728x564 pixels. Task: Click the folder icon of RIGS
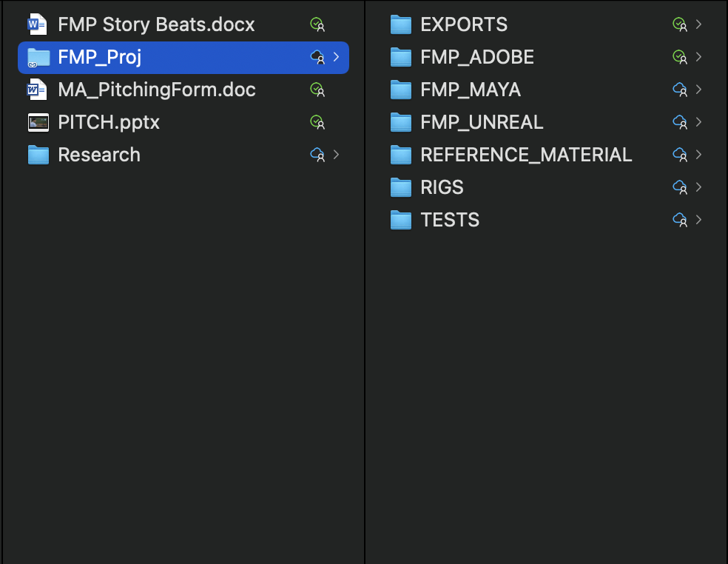(401, 187)
